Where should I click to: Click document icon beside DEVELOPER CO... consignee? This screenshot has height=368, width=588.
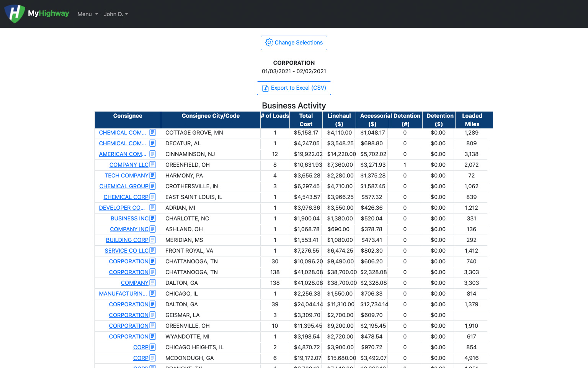click(152, 208)
